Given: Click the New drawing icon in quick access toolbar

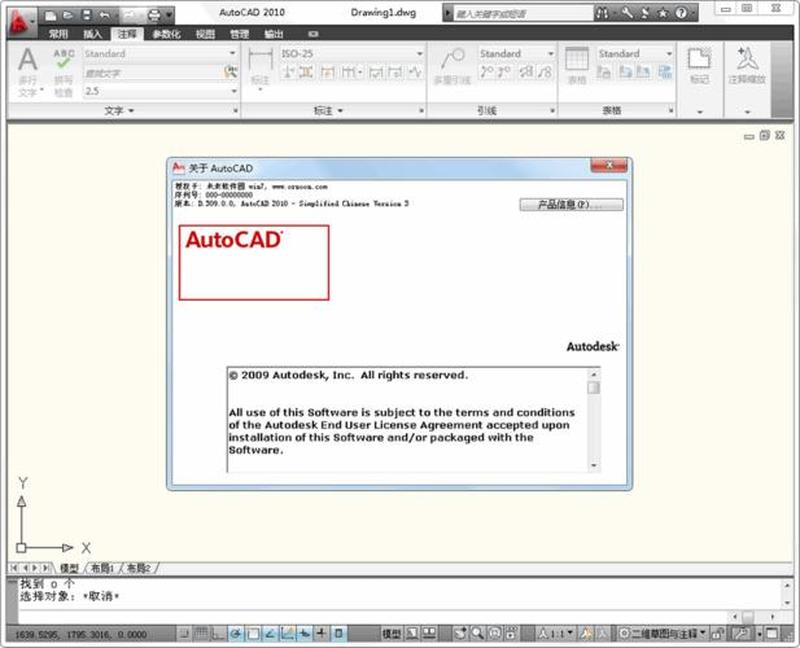Looking at the screenshot, I should 51,15.
